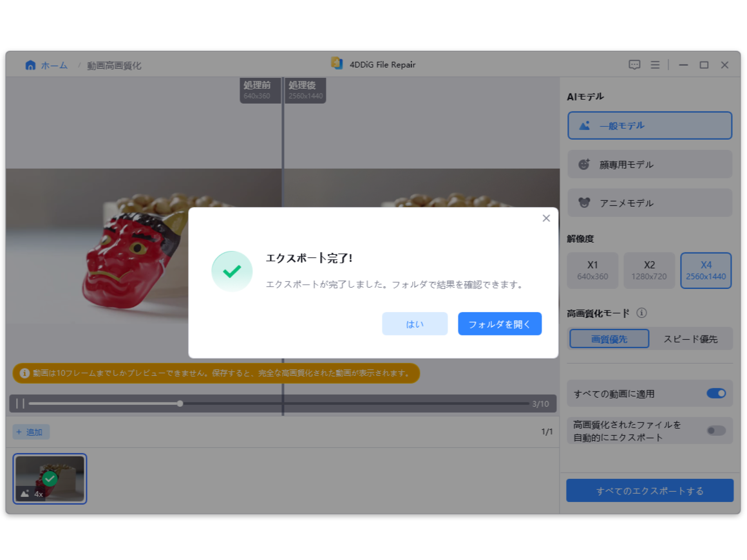Click the green success checkmark icon

[232, 272]
